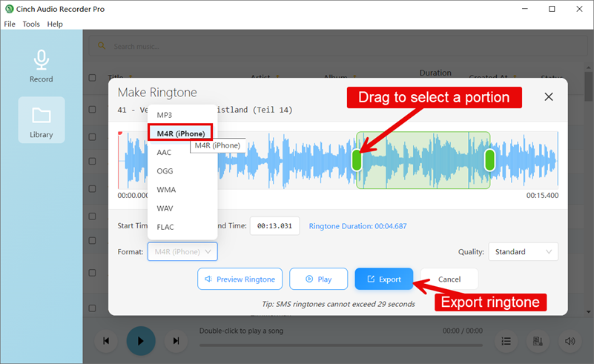Close the Make Ringtone dialog
This screenshot has height=364, width=594.
tap(549, 96)
